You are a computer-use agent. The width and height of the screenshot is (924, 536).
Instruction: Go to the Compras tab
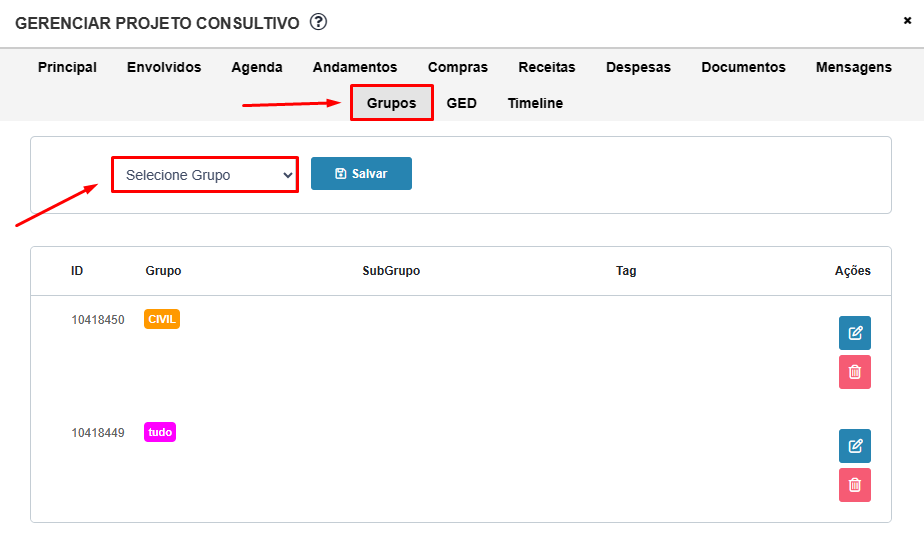tap(457, 67)
